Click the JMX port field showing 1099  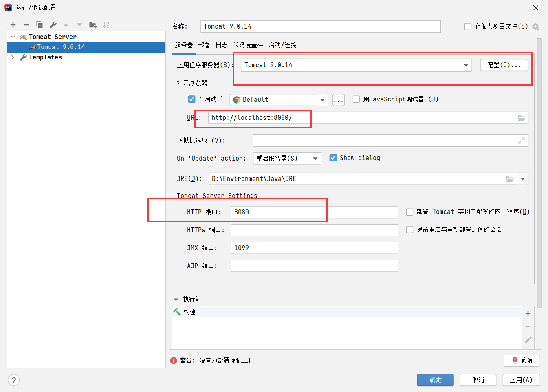point(315,248)
